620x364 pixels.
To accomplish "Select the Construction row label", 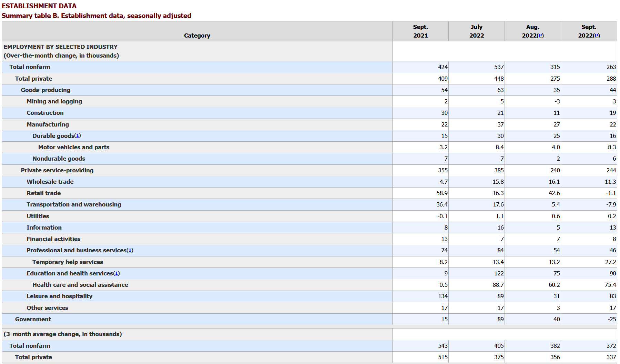I will tap(45, 113).
